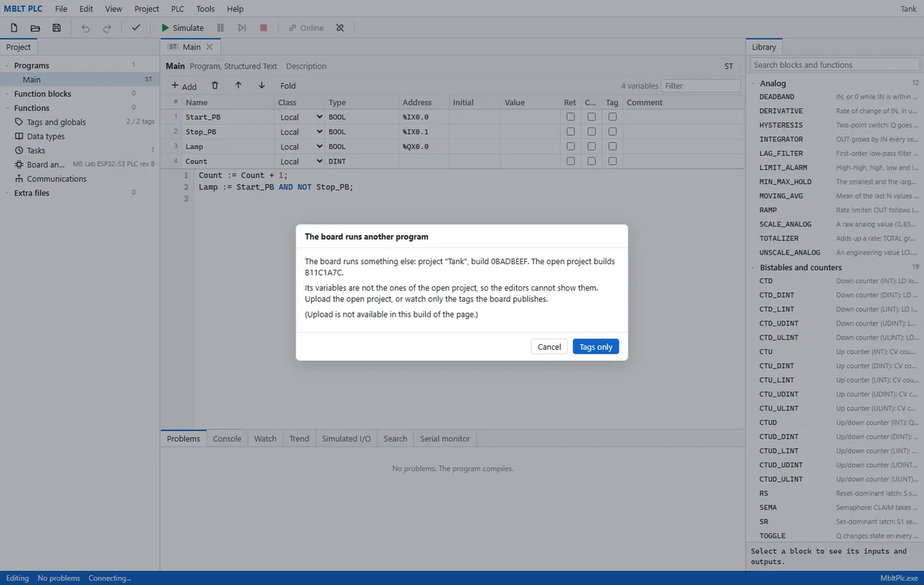
Task: Click the Fold button
Action: pos(288,86)
